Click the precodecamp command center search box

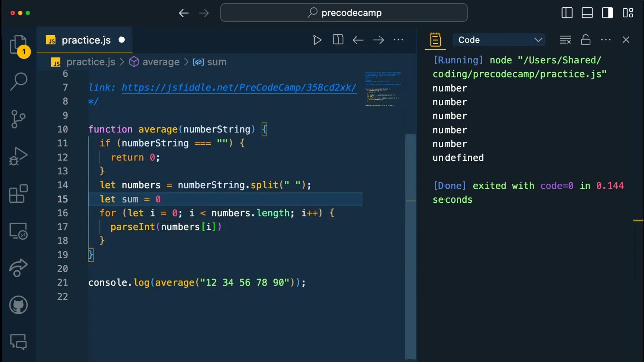[x=344, y=13]
